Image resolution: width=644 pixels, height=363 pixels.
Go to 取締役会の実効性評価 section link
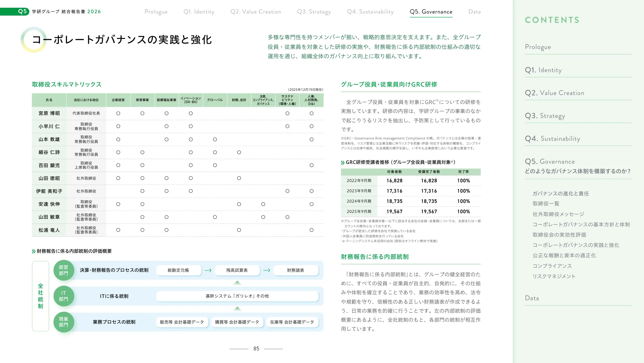tap(559, 235)
